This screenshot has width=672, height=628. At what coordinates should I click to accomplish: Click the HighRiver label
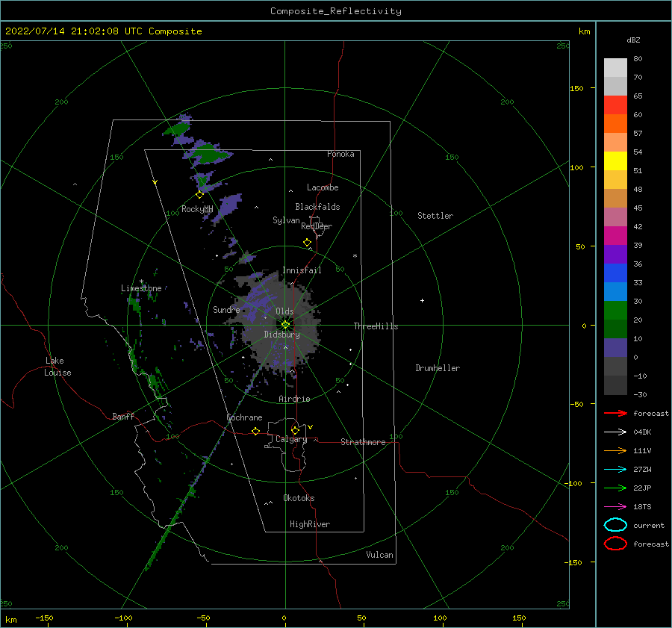[310, 524]
